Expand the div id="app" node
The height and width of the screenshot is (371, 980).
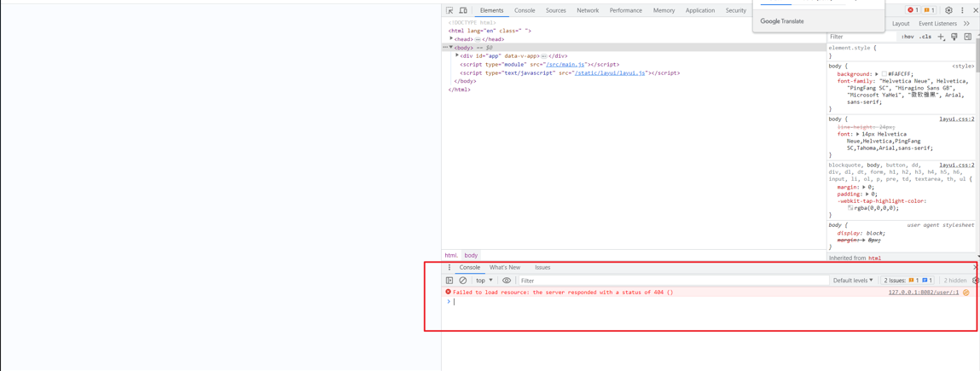457,55
